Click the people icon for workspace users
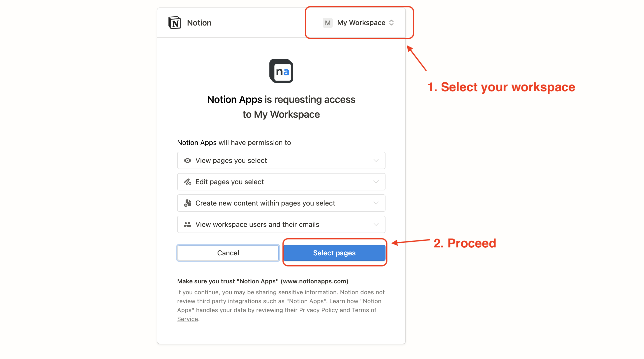Screen dimensions: 644x359 [188, 224]
